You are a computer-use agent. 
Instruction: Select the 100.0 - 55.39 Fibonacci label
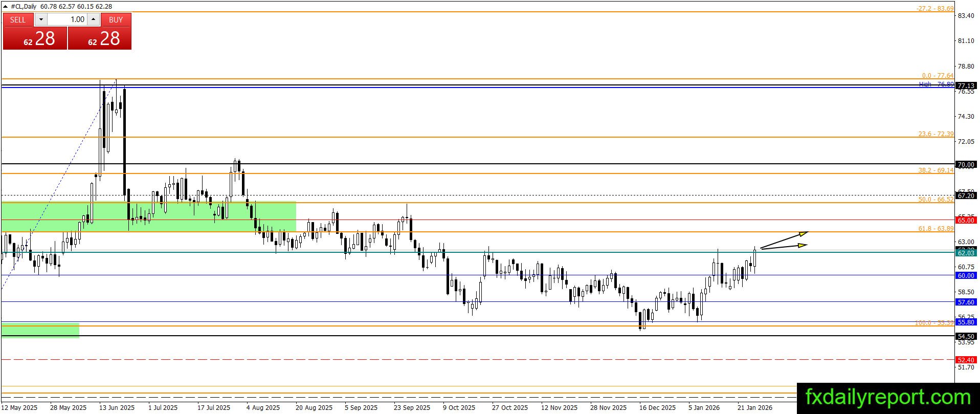click(x=934, y=322)
